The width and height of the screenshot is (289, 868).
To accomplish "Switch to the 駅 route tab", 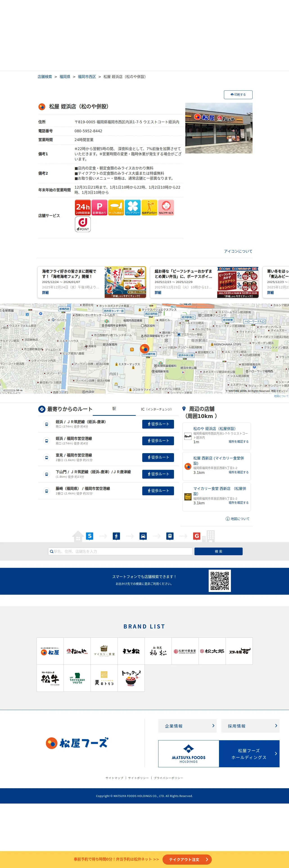I will coord(114,409).
